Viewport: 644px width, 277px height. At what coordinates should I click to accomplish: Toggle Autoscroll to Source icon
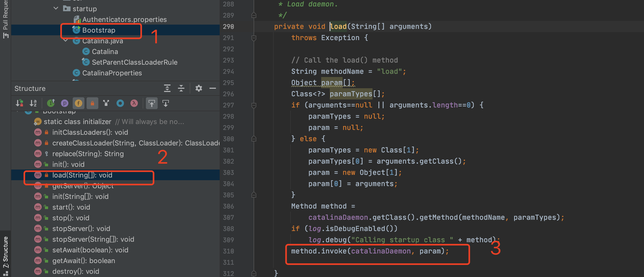pyautogui.click(x=152, y=103)
